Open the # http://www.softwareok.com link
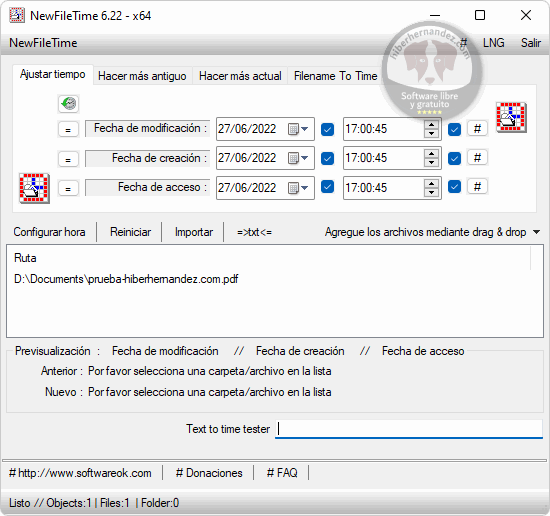The image size is (550, 516). coord(80,473)
